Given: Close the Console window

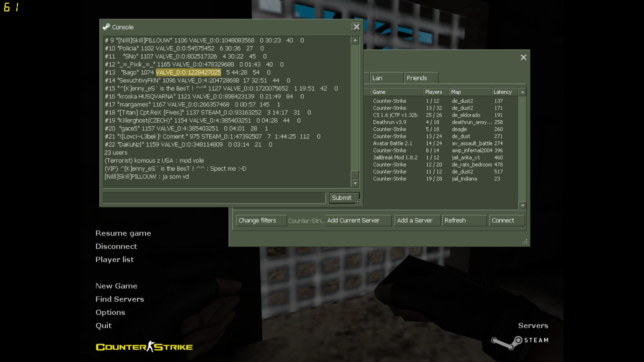Looking at the screenshot, I should [356, 27].
